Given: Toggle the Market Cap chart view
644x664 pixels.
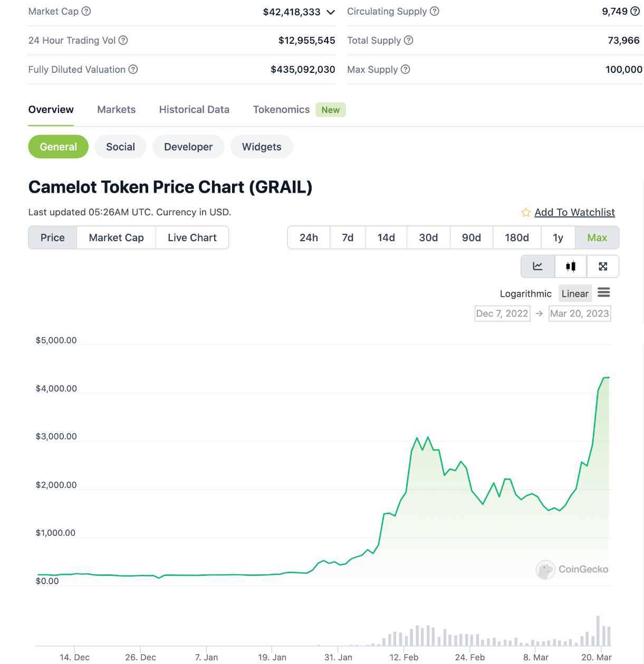Looking at the screenshot, I should point(116,238).
